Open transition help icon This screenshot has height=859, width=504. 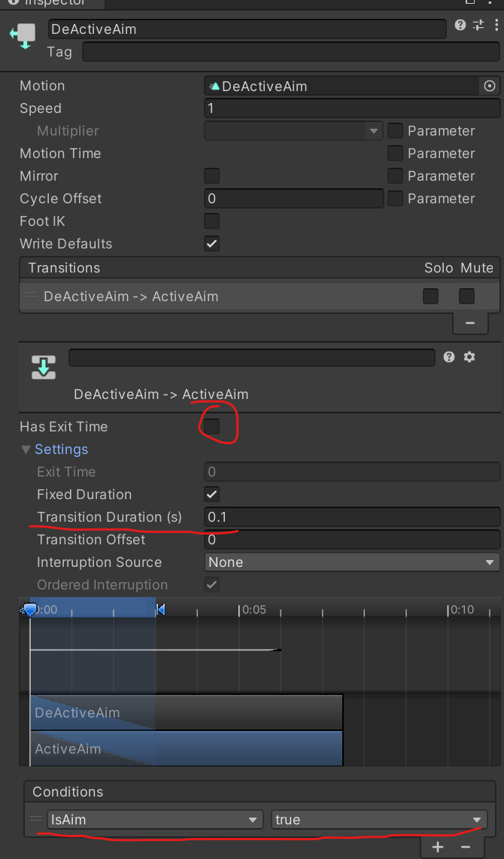coord(449,357)
